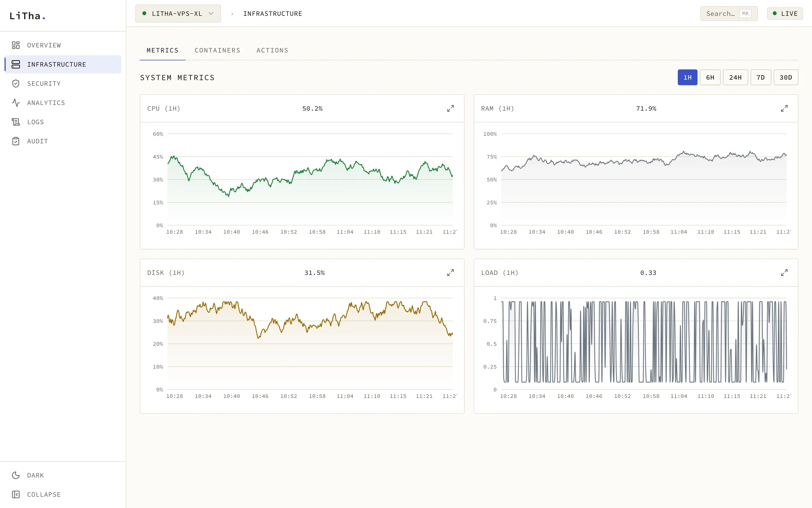
Task: Click the Analytics pulse icon
Action: pyautogui.click(x=16, y=103)
